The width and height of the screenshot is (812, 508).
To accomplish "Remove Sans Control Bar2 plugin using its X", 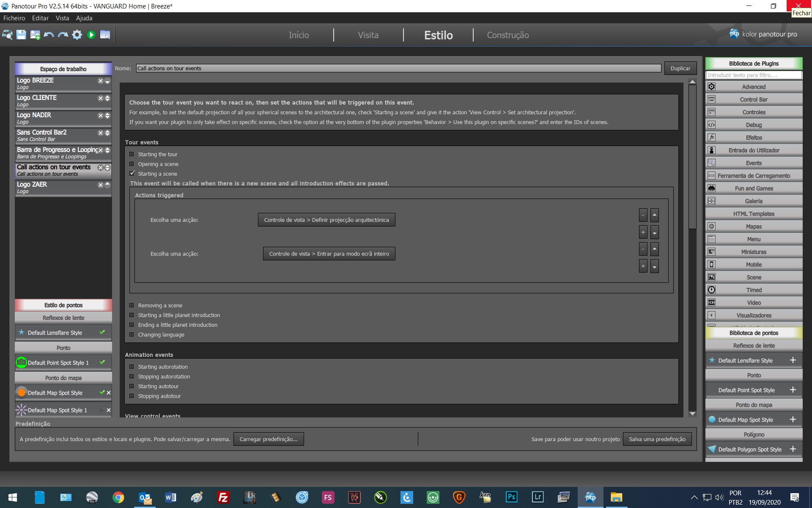I will coord(101,133).
